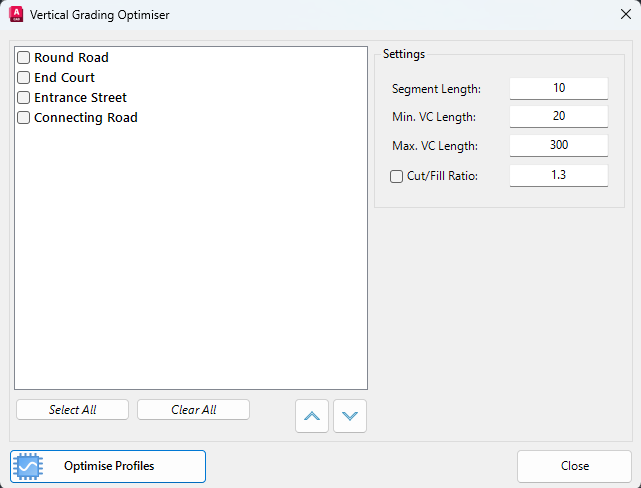This screenshot has width=641, height=488.
Task: Click the Cut/Fill Ratio value field
Action: point(559,176)
